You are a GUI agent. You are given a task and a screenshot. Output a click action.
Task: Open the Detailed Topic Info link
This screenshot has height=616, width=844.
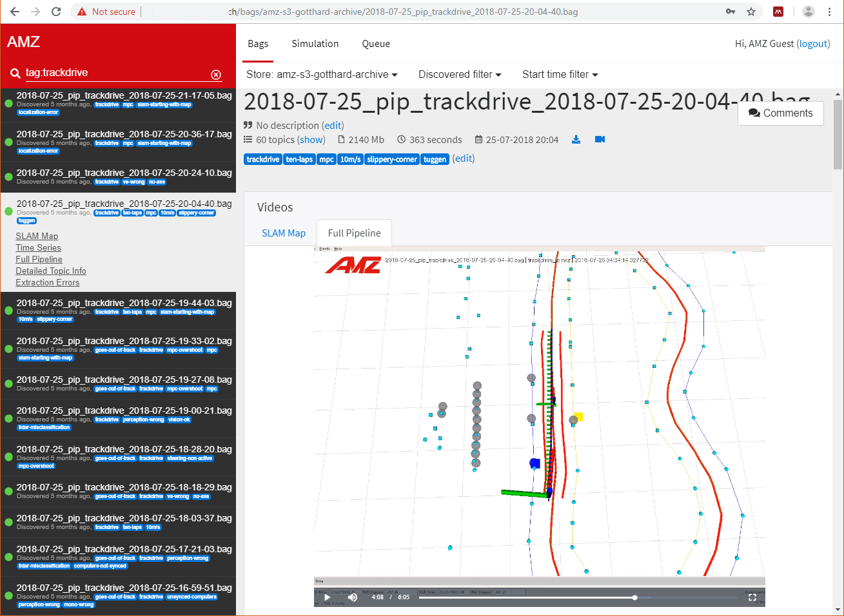51,271
